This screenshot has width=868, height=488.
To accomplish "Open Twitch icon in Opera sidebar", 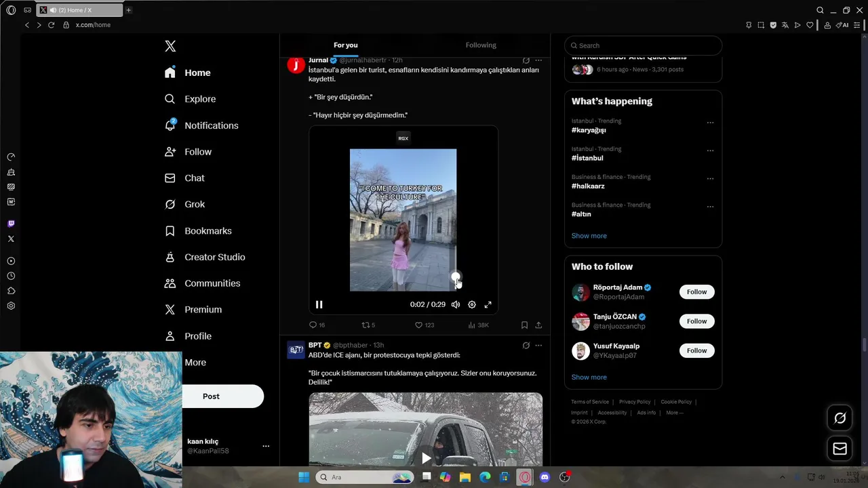I will click(x=11, y=224).
